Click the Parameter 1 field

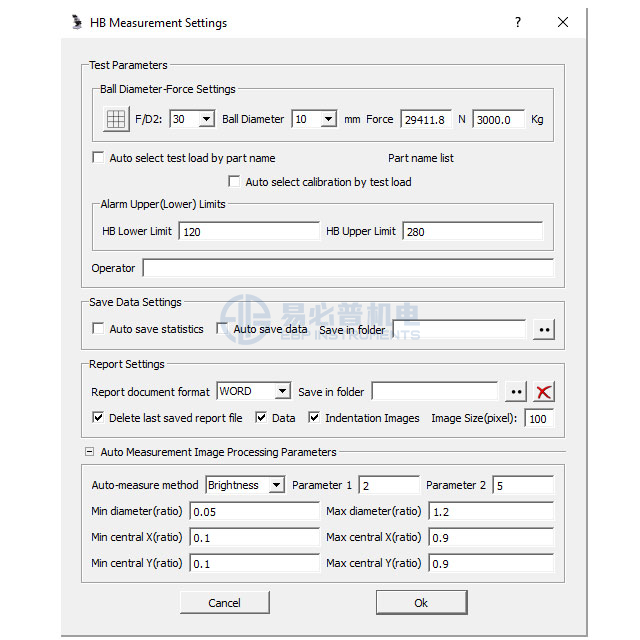point(389,485)
